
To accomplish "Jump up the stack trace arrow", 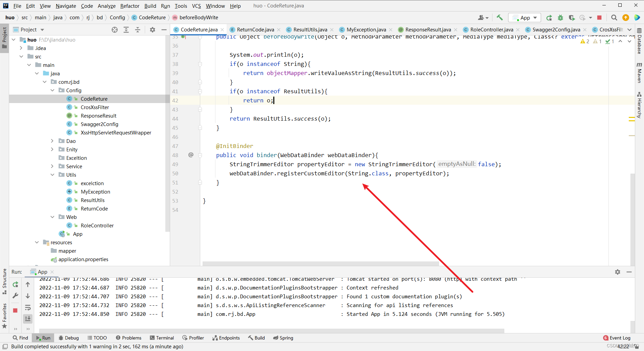I will point(28,284).
